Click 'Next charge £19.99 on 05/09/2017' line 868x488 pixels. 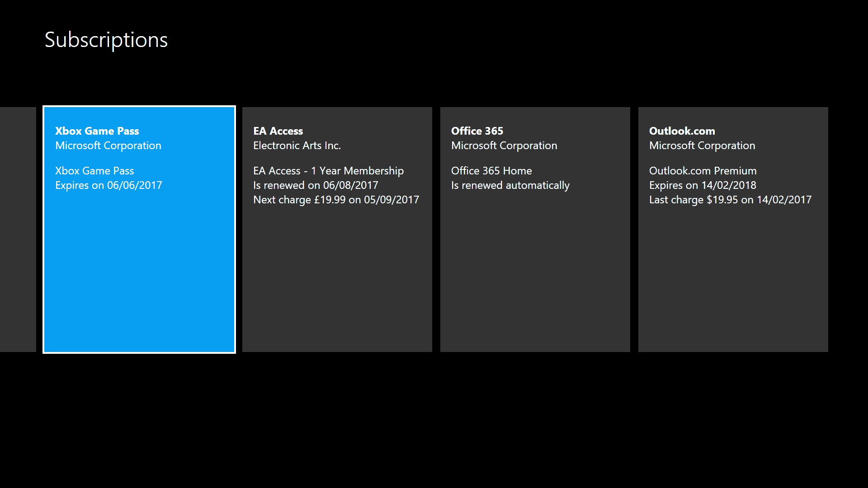(336, 200)
